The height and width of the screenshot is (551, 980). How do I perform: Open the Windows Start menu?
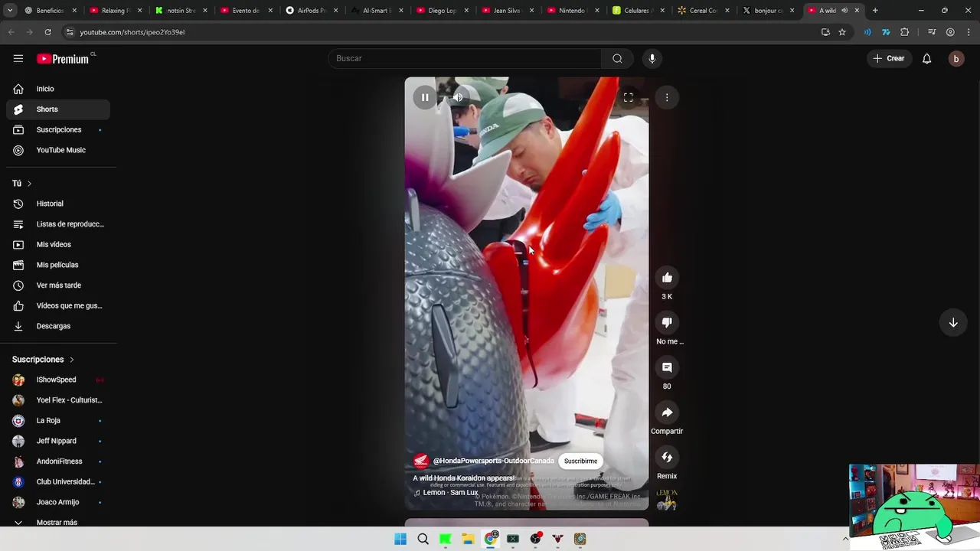tap(400, 539)
